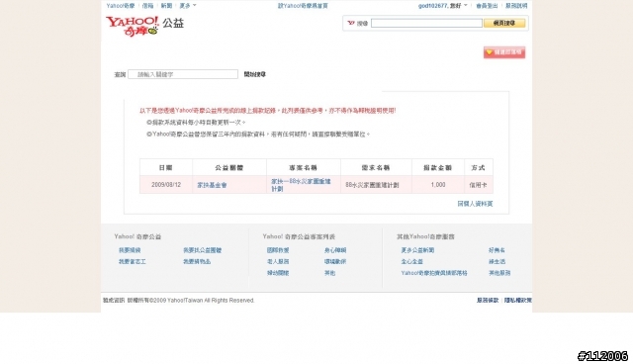Open the 服務條款 terms link
This screenshot has width=633, height=364.
click(488, 301)
